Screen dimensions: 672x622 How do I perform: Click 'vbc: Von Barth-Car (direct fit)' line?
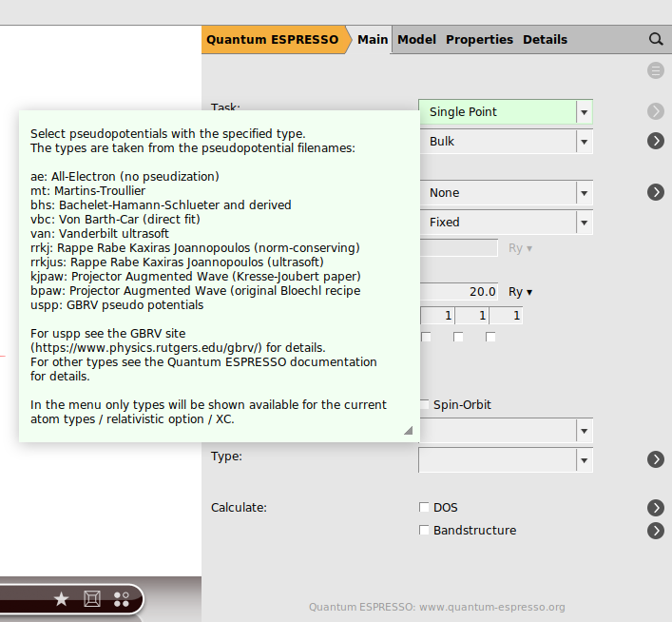pyautogui.click(x=115, y=219)
